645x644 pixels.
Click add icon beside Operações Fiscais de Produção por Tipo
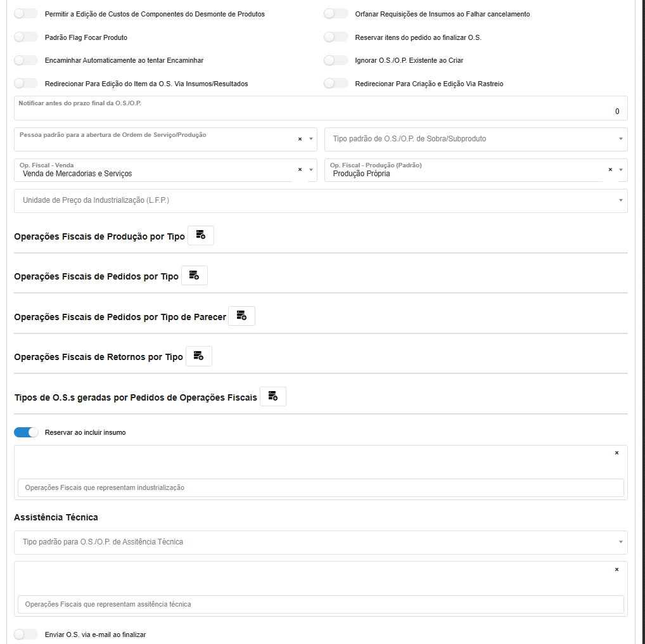(200, 235)
